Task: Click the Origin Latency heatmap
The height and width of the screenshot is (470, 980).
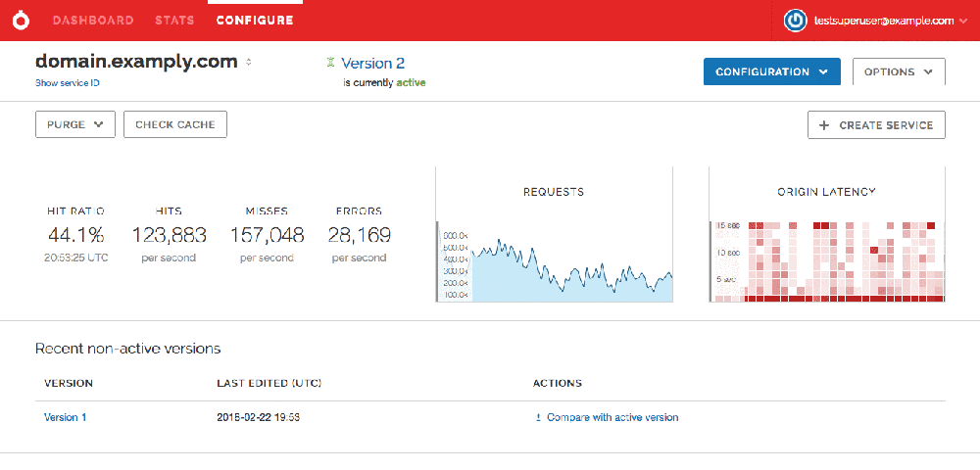Action: [x=827, y=261]
